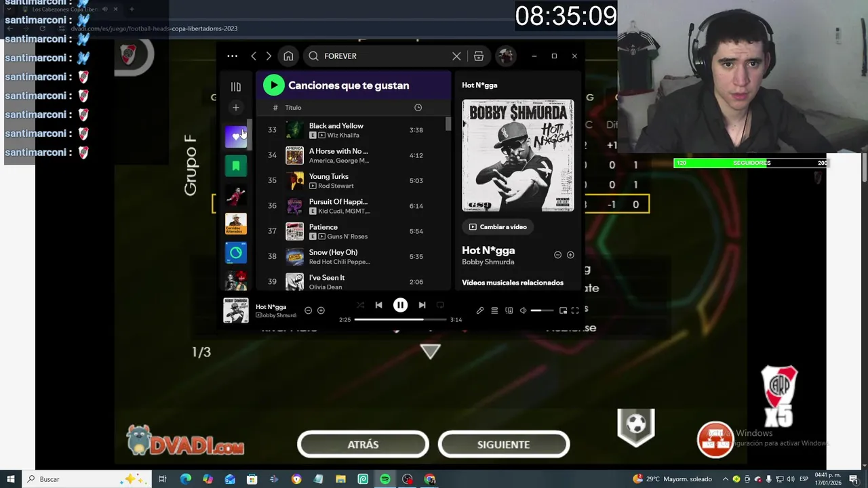
Task: Click the white down arrow in the game
Action: click(x=430, y=351)
